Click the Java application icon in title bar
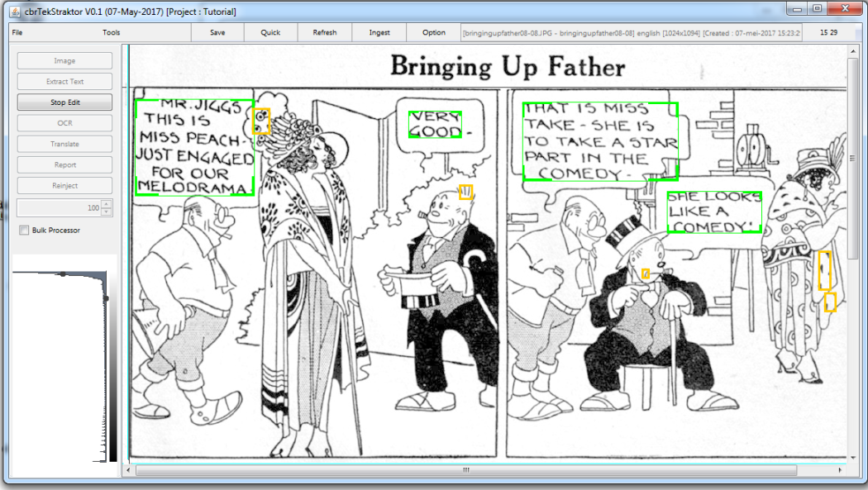 [16, 12]
